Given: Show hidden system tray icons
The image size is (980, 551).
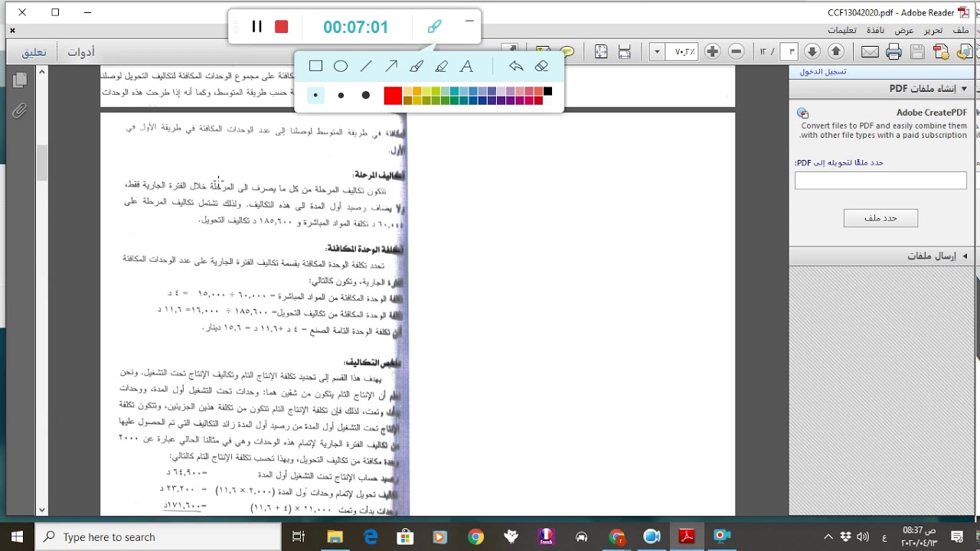Looking at the screenshot, I should tap(828, 536).
